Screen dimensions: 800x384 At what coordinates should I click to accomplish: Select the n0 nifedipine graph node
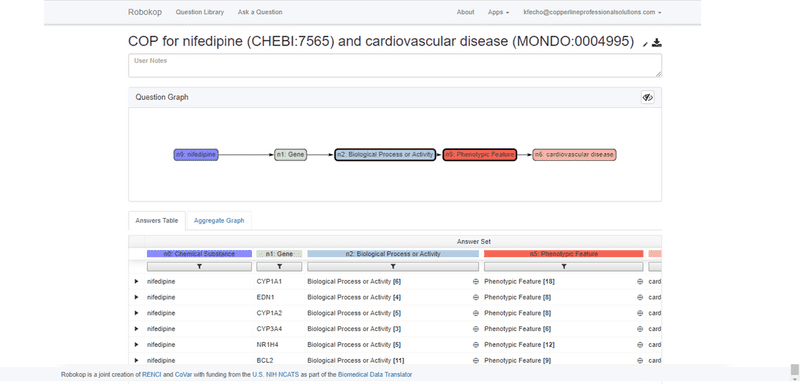tap(196, 155)
